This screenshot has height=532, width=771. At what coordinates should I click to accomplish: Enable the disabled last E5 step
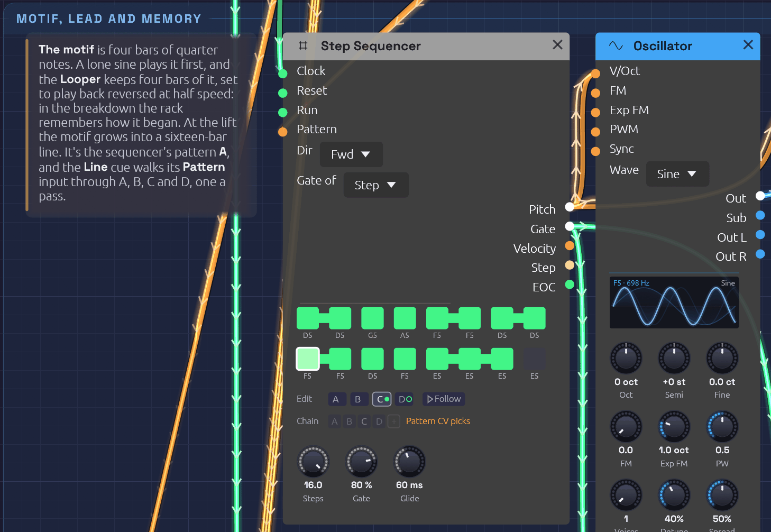point(534,359)
